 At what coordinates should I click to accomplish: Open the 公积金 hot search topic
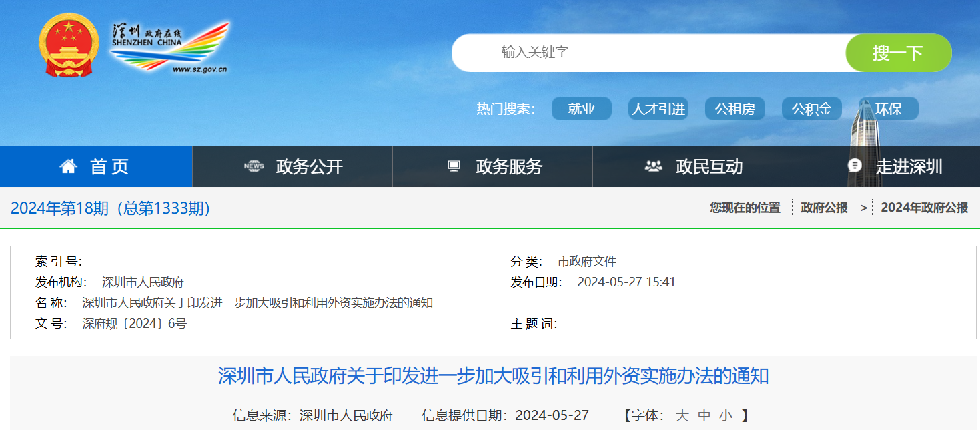point(811,108)
